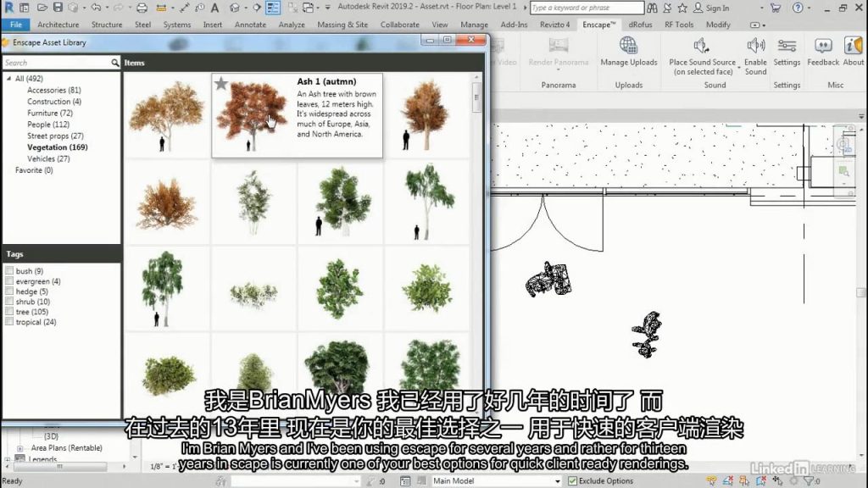Open the File tab
Image resolution: width=868 pixels, height=488 pixels.
(x=16, y=25)
